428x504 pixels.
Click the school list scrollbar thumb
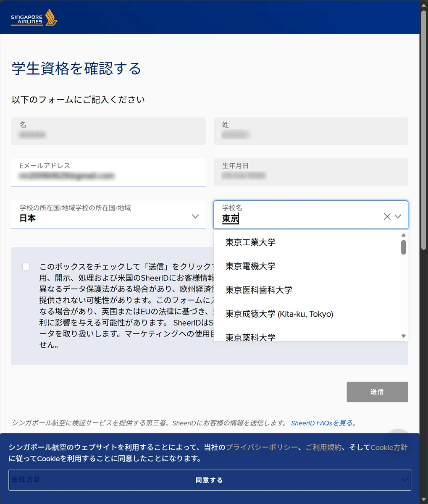coord(404,247)
